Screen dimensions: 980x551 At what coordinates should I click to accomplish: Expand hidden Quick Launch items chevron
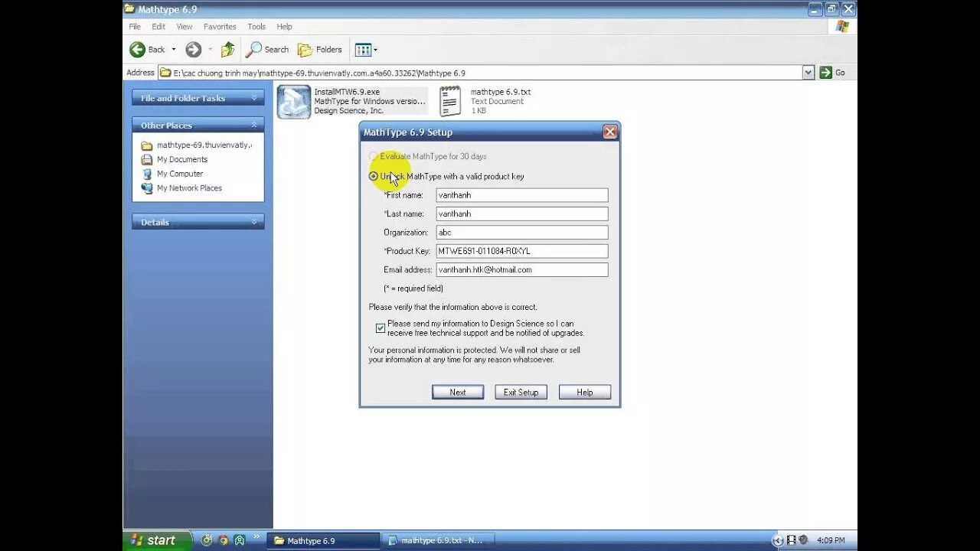pos(256,536)
